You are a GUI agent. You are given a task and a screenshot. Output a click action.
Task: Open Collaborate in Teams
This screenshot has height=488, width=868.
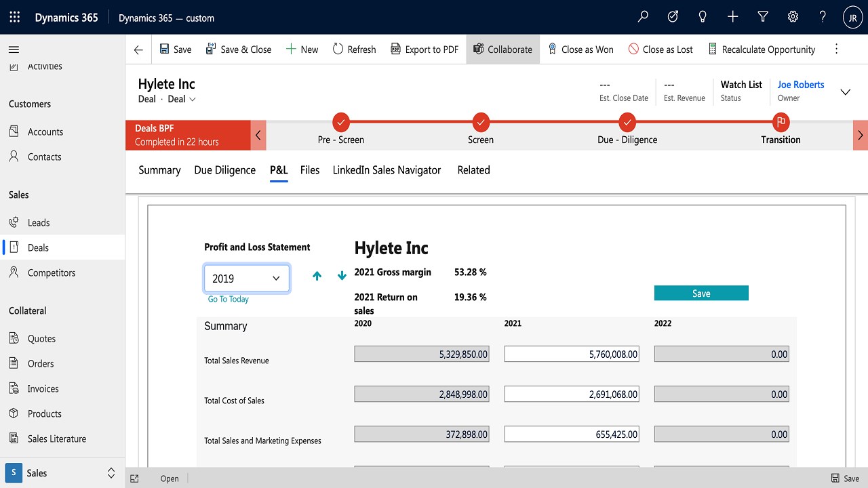click(502, 49)
